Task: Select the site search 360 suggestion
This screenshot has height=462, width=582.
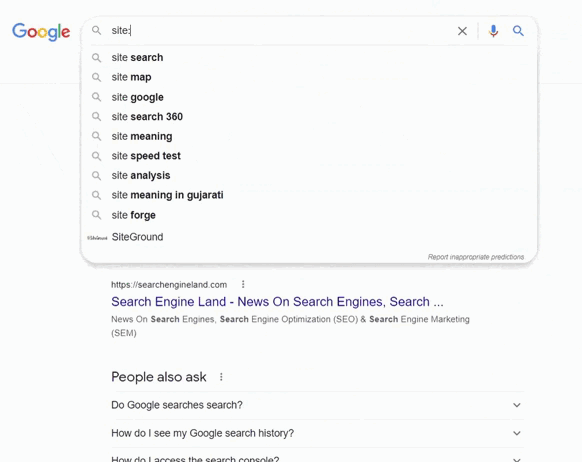Action: click(x=309, y=117)
